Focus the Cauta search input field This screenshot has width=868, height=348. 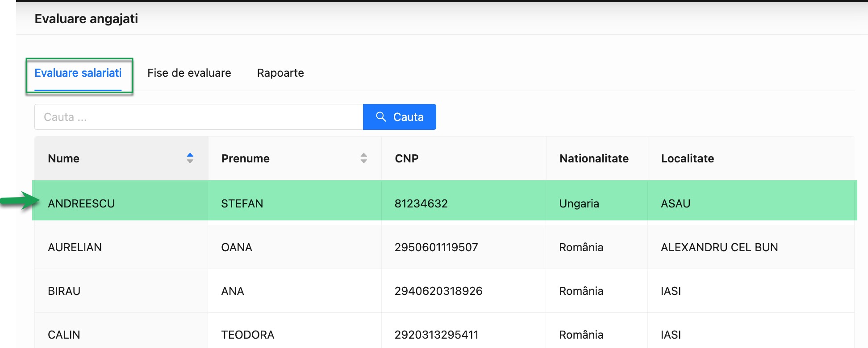[x=199, y=117]
